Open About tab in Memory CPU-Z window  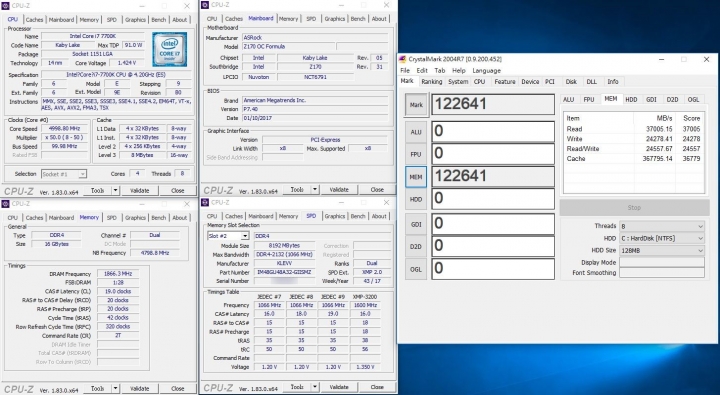click(180, 218)
